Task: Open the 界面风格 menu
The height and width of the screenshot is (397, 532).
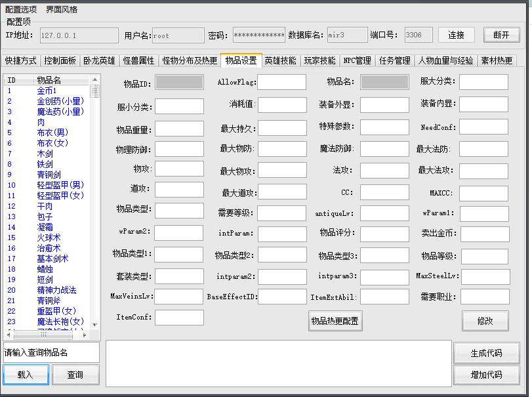Action: pos(62,10)
